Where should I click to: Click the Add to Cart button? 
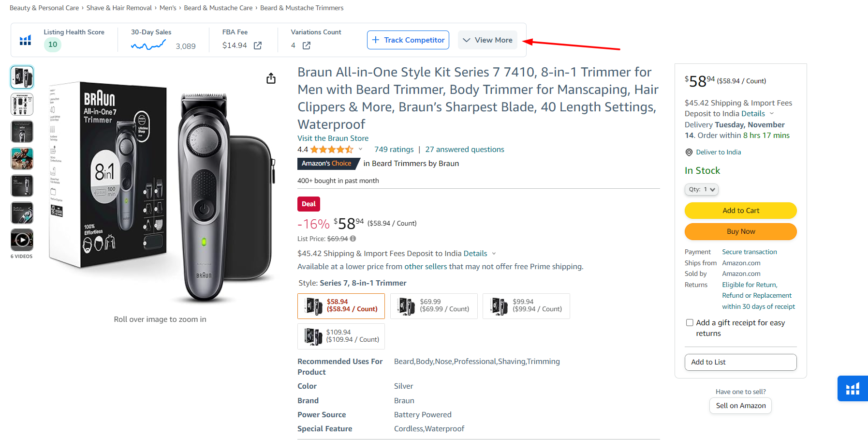click(740, 210)
